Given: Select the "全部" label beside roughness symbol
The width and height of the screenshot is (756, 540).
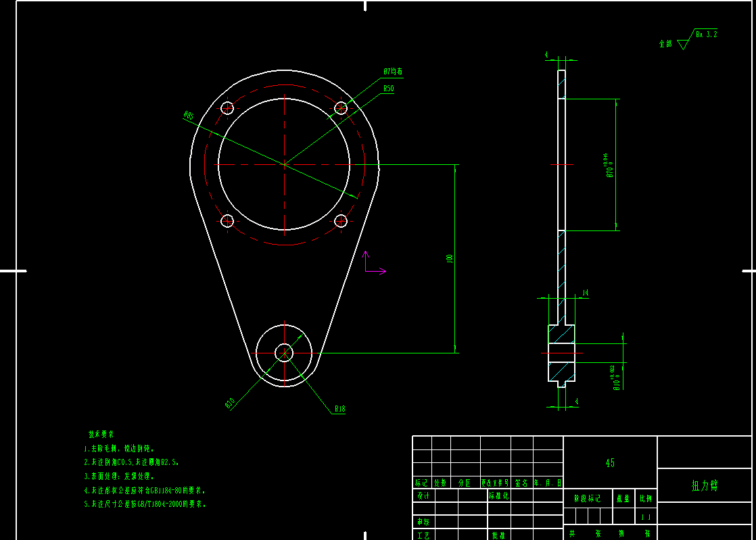Looking at the screenshot, I should tap(665, 44).
